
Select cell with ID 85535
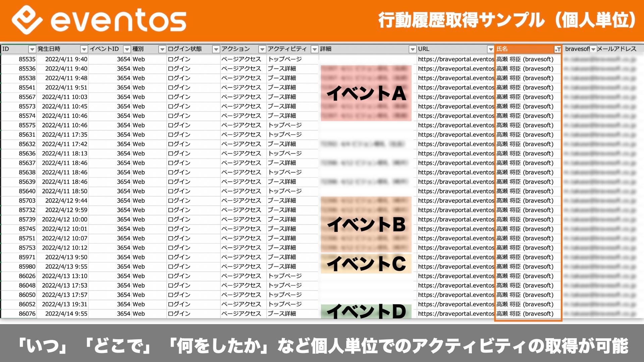click(27, 59)
